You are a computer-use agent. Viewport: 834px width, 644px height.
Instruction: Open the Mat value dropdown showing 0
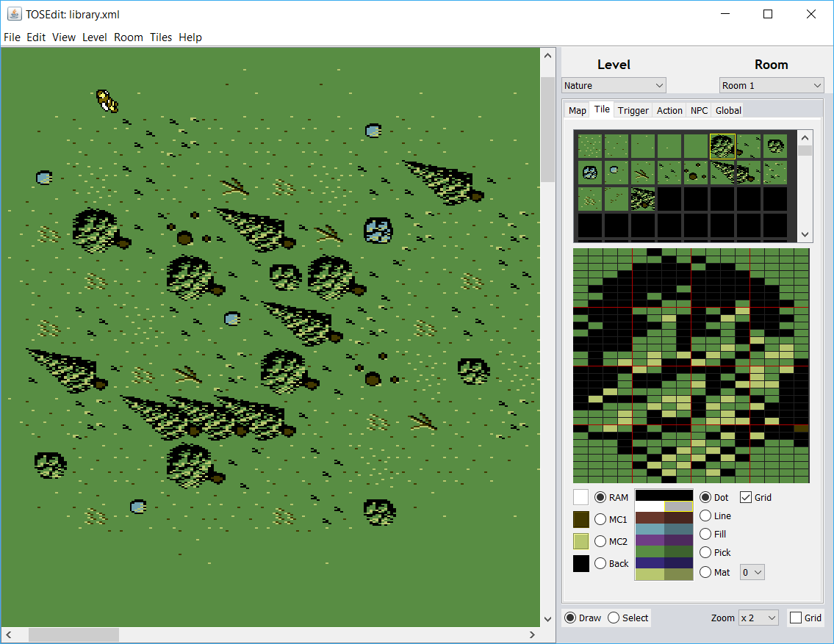pyautogui.click(x=752, y=572)
